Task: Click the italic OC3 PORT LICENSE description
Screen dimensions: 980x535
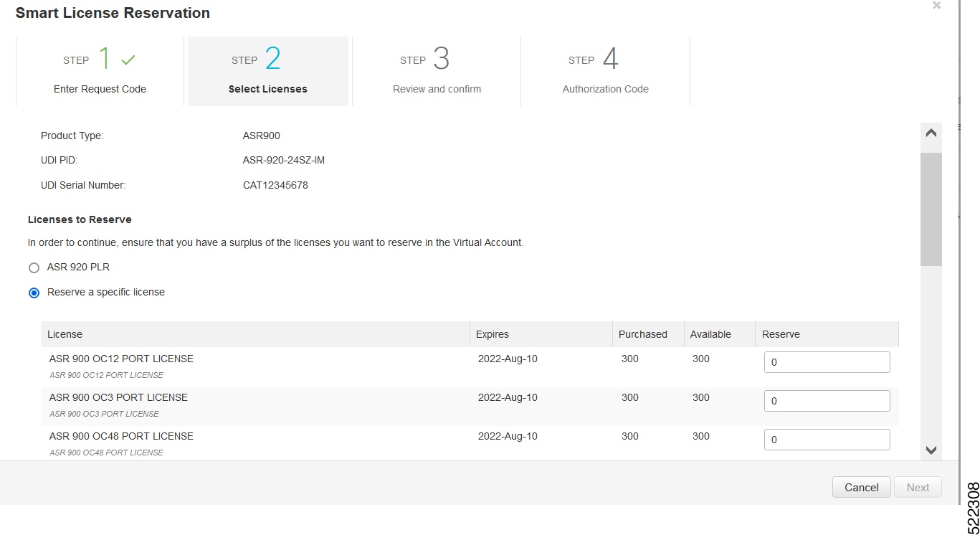Action: point(104,414)
